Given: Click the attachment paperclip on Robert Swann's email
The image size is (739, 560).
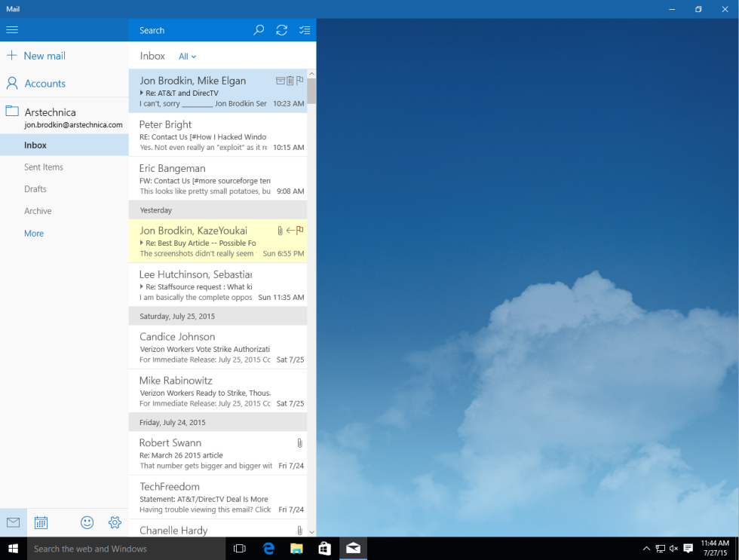Looking at the screenshot, I should [x=299, y=443].
